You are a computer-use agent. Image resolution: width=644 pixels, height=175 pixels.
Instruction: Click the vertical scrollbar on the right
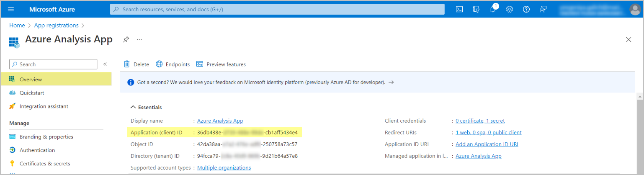click(x=640, y=134)
